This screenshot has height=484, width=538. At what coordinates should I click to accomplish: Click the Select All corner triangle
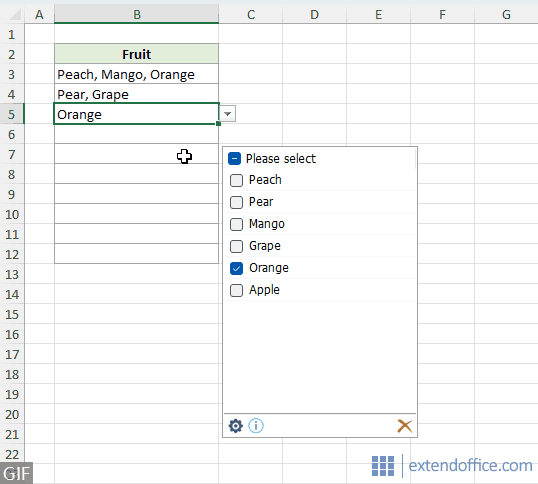15,14
